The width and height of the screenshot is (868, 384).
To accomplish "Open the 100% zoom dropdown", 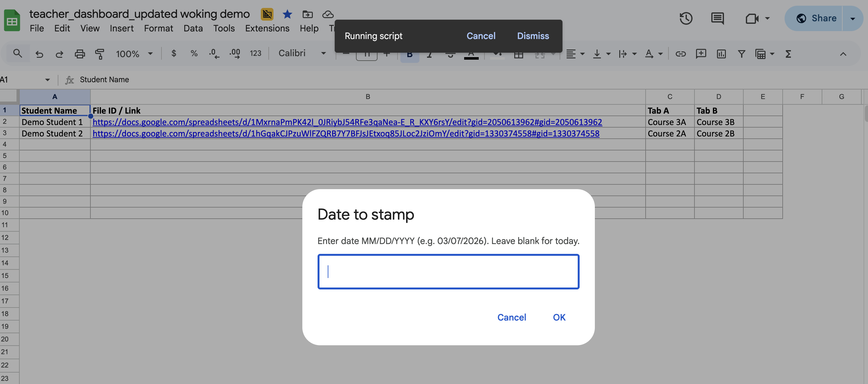I will [134, 54].
